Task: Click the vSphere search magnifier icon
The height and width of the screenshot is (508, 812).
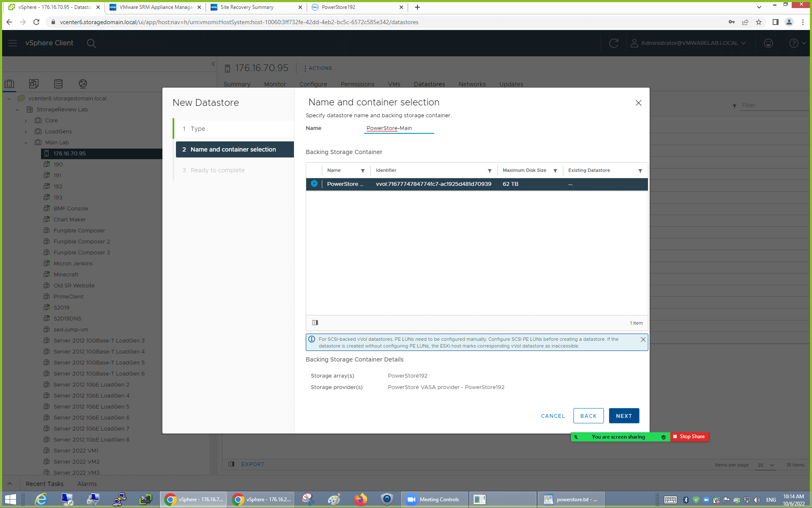Action: [x=91, y=43]
